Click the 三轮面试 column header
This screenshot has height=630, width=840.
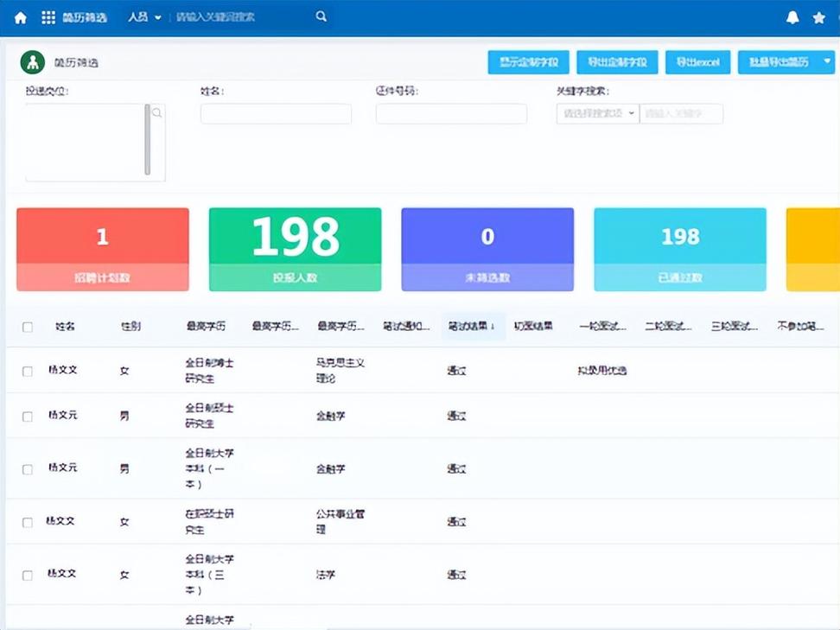pyautogui.click(x=735, y=327)
